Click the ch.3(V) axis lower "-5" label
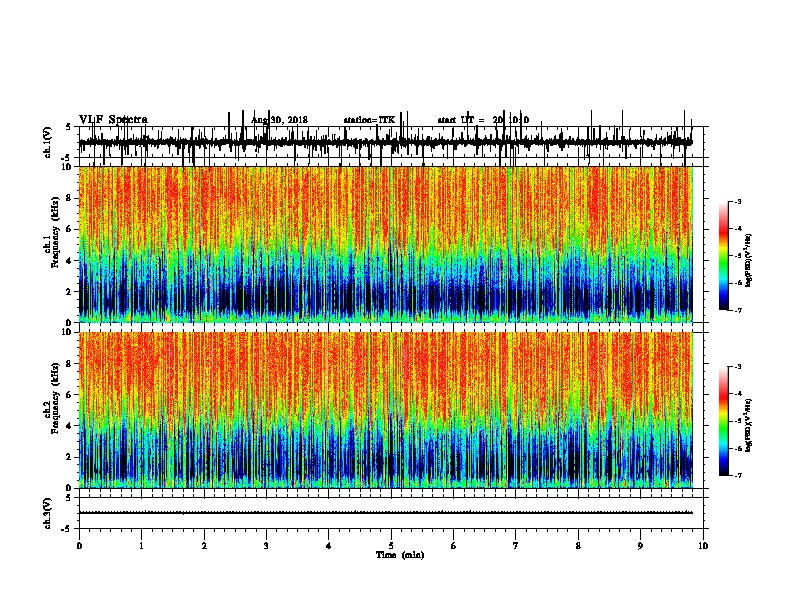Image resolution: width=792 pixels, height=612 pixels. pos(67,529)
